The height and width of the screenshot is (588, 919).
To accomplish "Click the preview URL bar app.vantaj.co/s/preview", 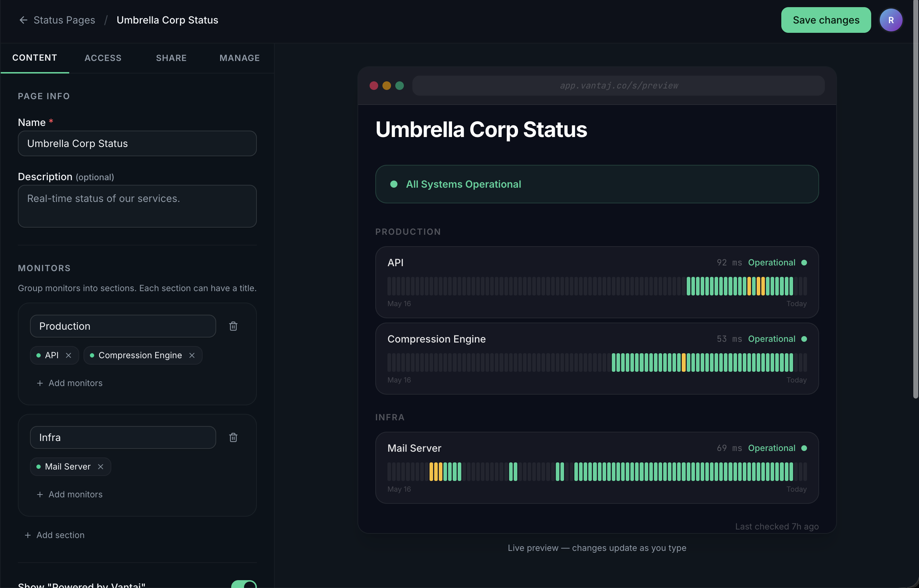I will [x=618, y=86].
